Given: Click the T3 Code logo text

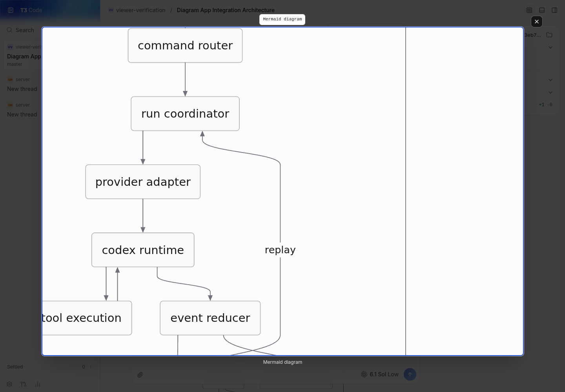Looking at the screenshot, I should (31, 10).
